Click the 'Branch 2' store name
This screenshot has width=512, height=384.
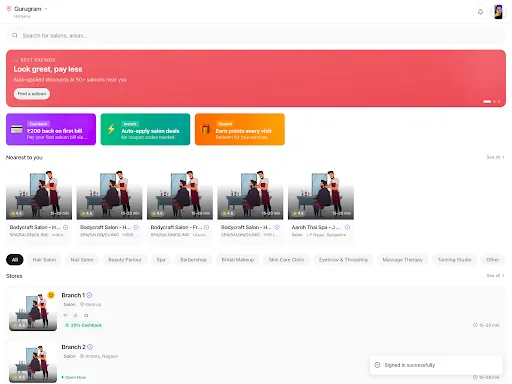click(73, 347)
